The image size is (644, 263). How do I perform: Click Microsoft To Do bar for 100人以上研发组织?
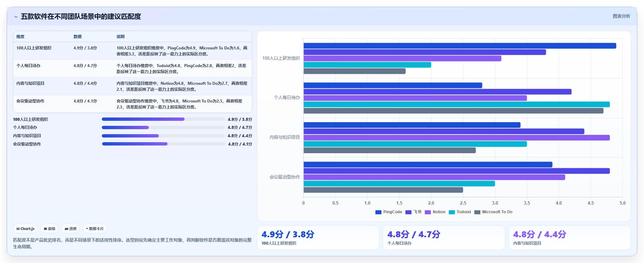(355, 71)
